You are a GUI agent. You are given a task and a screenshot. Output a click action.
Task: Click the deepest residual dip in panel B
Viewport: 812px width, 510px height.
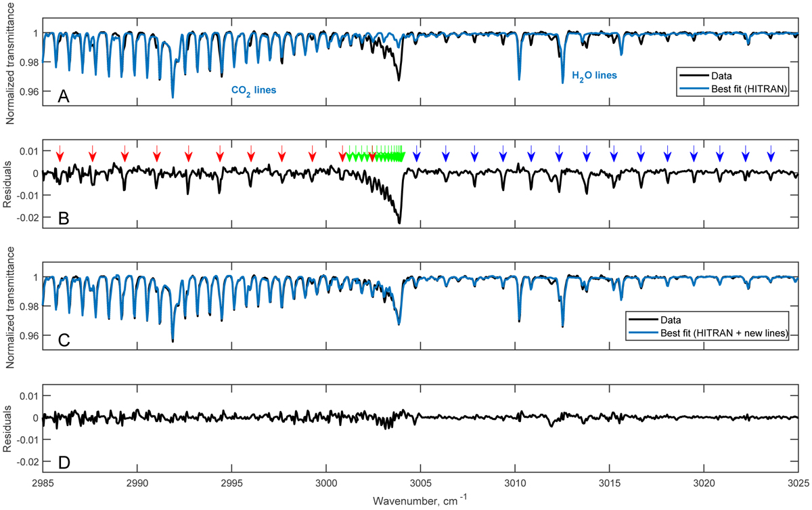pos(399,221)
